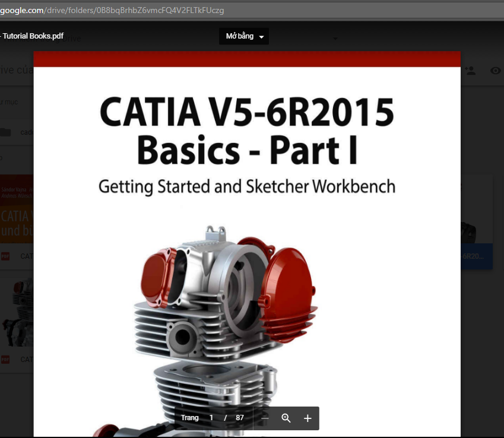
Task: Click total page count 87
Action: pos(239,418)
